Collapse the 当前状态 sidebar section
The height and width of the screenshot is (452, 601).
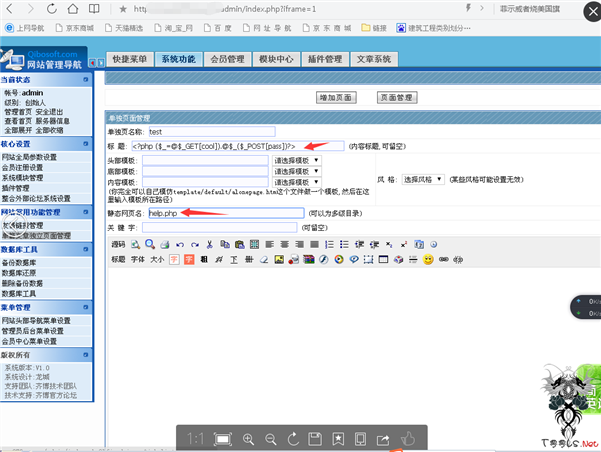(86, 78)
